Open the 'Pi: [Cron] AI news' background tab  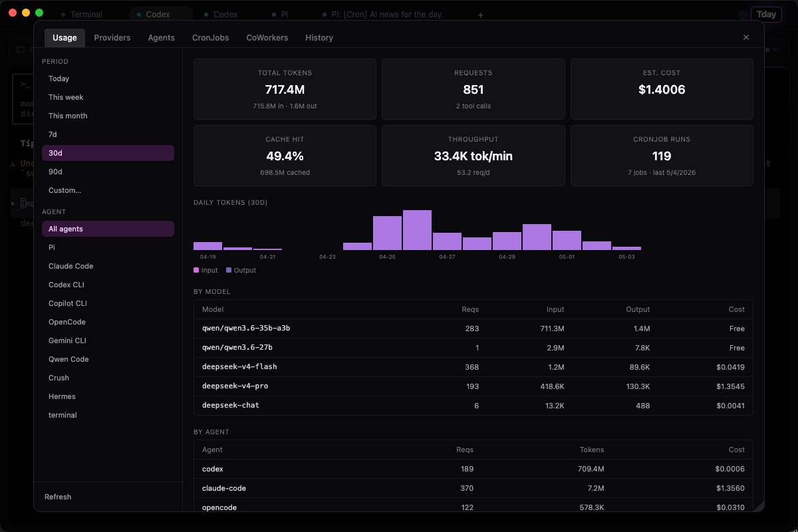click(382, 15)
